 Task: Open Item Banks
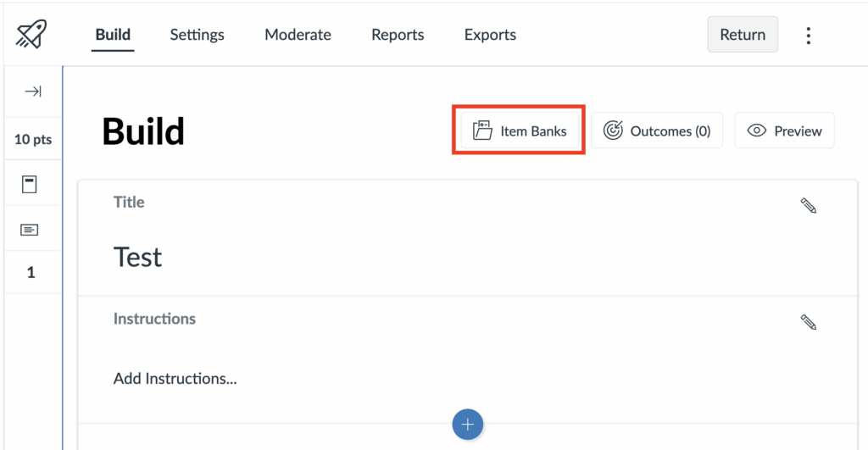pos(520,131)
